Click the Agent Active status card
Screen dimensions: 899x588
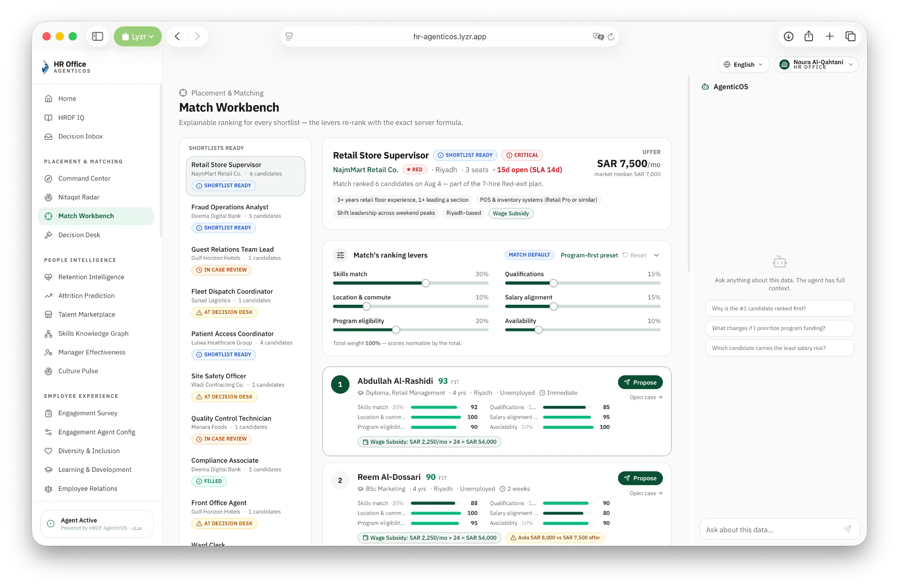97,524
